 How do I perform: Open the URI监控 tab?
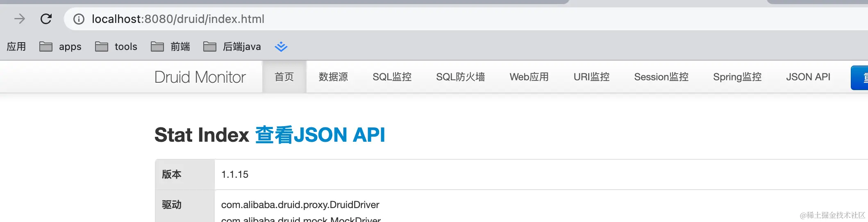point(591,77)
